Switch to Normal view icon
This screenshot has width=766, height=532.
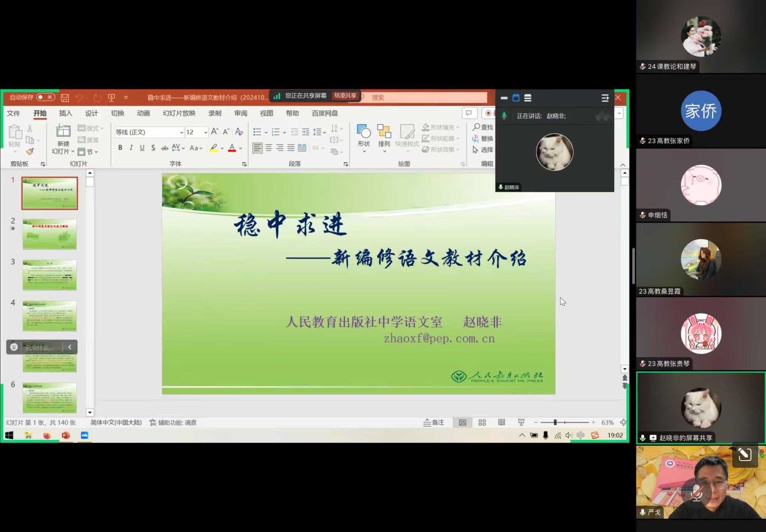(x=463, y=423)
